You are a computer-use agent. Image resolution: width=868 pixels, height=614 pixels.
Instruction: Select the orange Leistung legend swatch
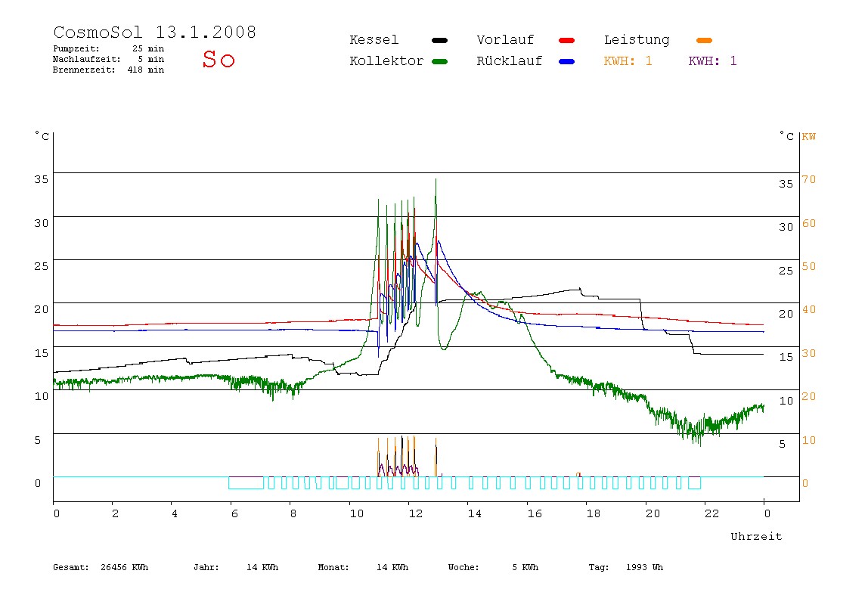tap(704, 40)
